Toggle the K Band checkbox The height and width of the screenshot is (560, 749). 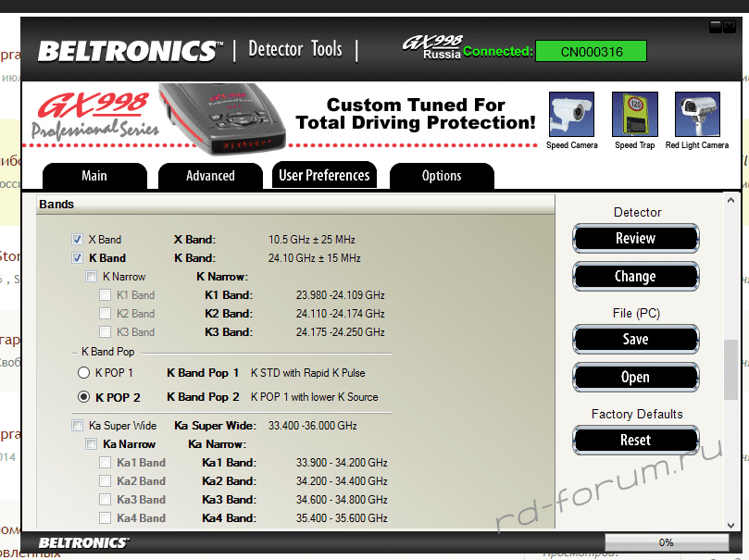77,258
